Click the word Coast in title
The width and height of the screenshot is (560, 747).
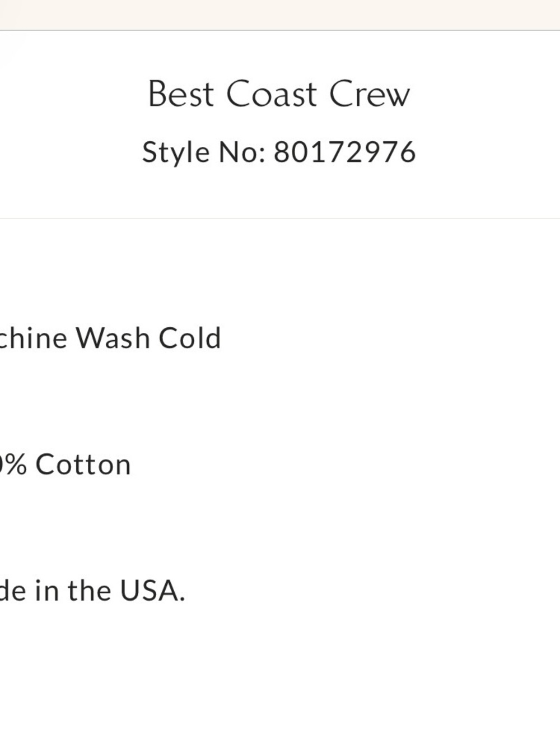[272, 94]
